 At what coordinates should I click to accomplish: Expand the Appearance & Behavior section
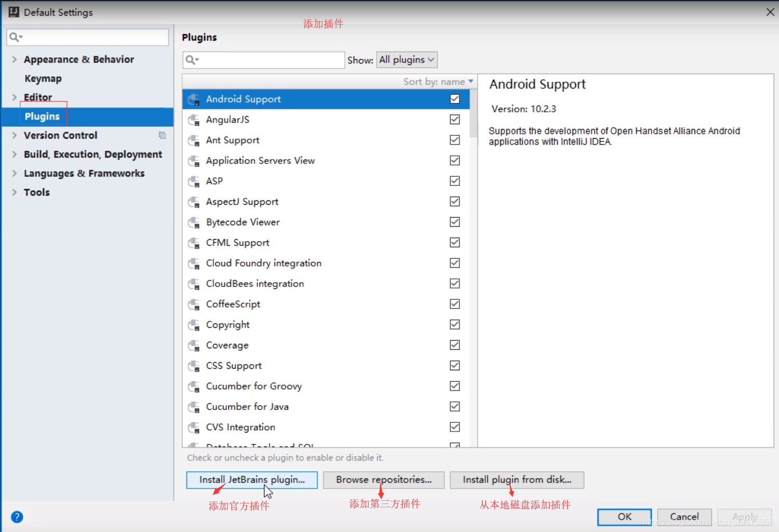click(15, 59)
